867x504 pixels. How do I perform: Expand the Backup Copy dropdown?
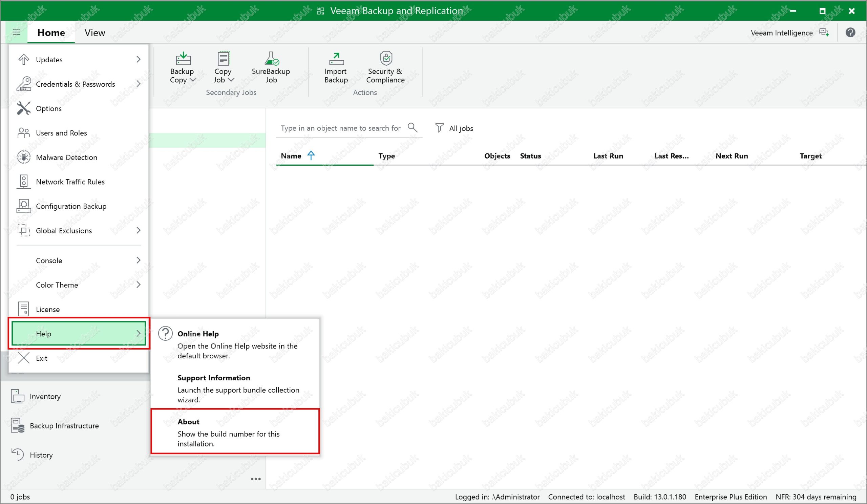tap(193, 80)
